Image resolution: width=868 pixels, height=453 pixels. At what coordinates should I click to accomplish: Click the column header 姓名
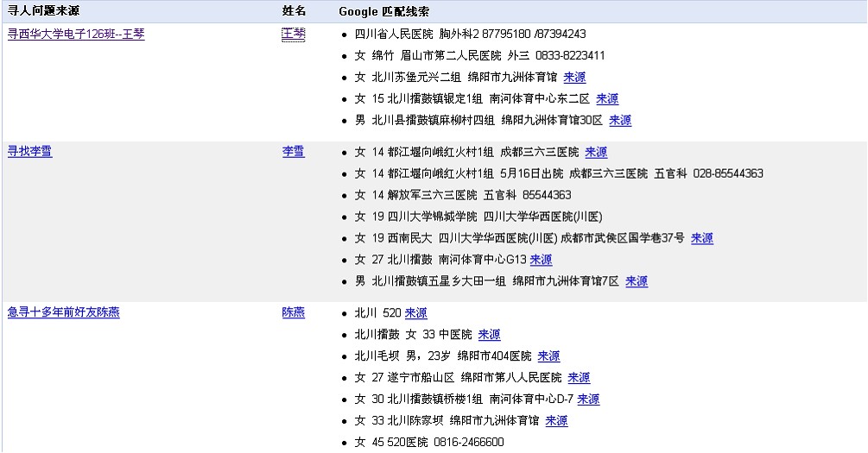294,10
